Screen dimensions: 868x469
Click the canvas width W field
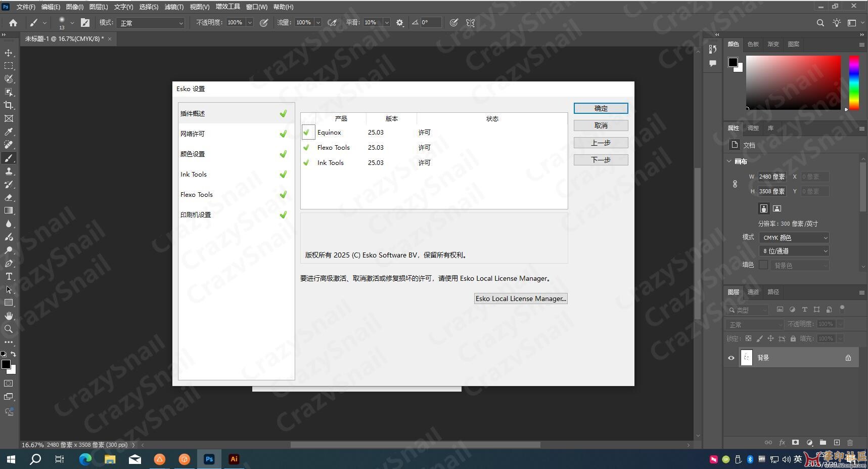pos(771,177)
